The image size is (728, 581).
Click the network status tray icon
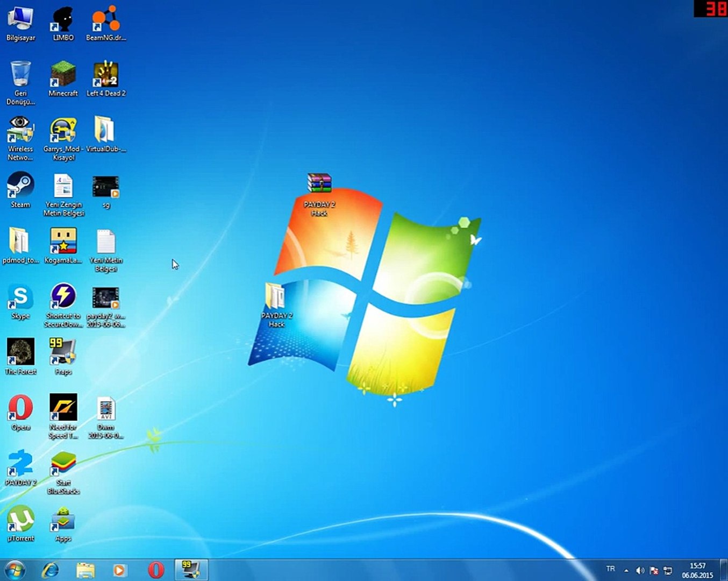(x=668, y=570)
